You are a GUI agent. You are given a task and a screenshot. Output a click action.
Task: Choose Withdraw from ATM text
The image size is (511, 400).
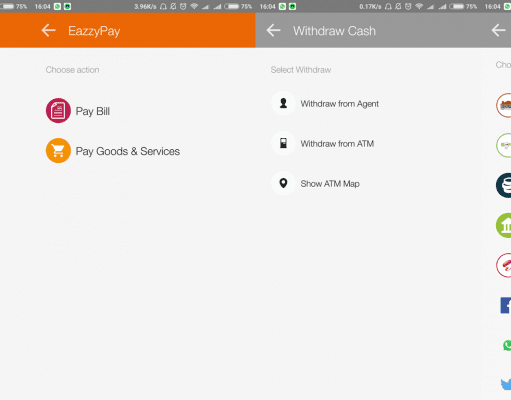[337, 144]
